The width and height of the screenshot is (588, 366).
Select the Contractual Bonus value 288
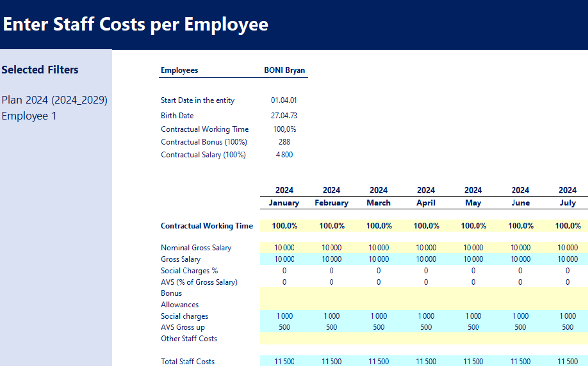(x=284, y=142)
